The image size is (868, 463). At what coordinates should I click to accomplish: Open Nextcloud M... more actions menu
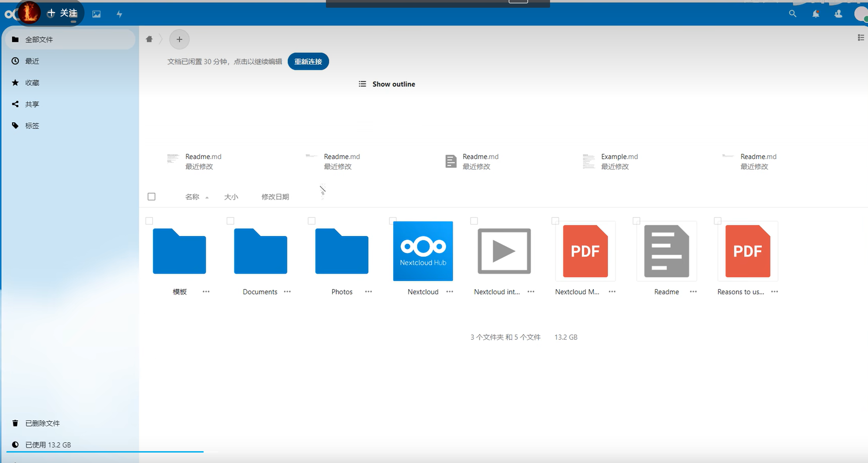[612, 292]
